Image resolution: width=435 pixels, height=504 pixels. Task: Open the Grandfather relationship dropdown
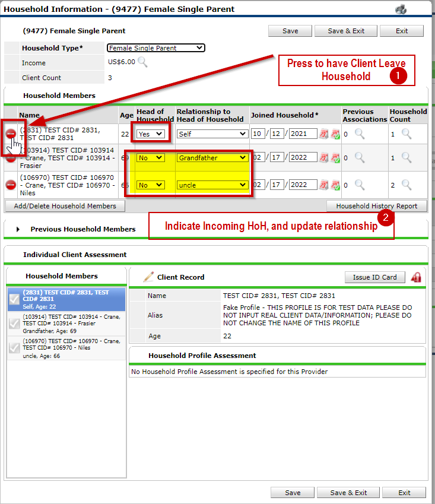(212, 158)
